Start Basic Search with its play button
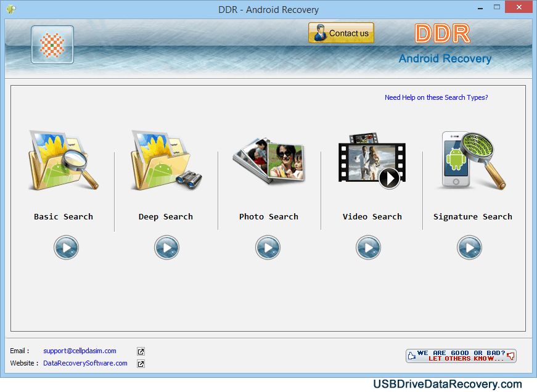The width and height of the screenshot is (537, 392). (66, 248)
